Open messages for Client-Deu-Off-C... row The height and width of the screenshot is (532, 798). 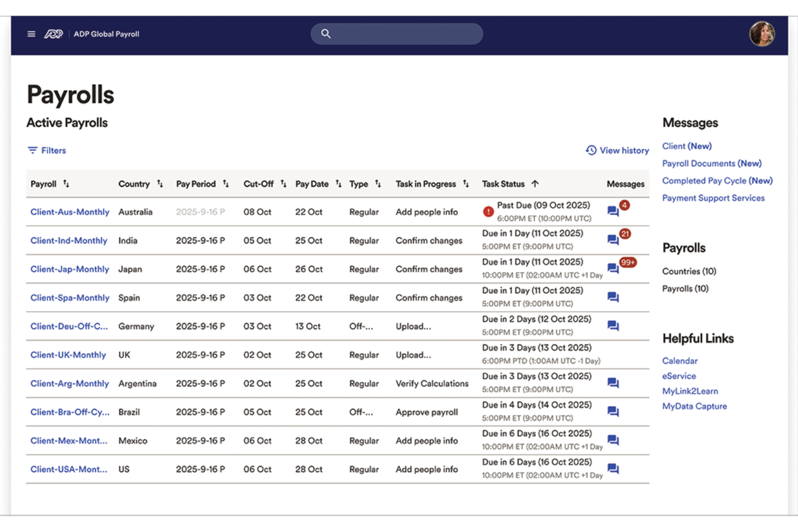tap(613, 326)
